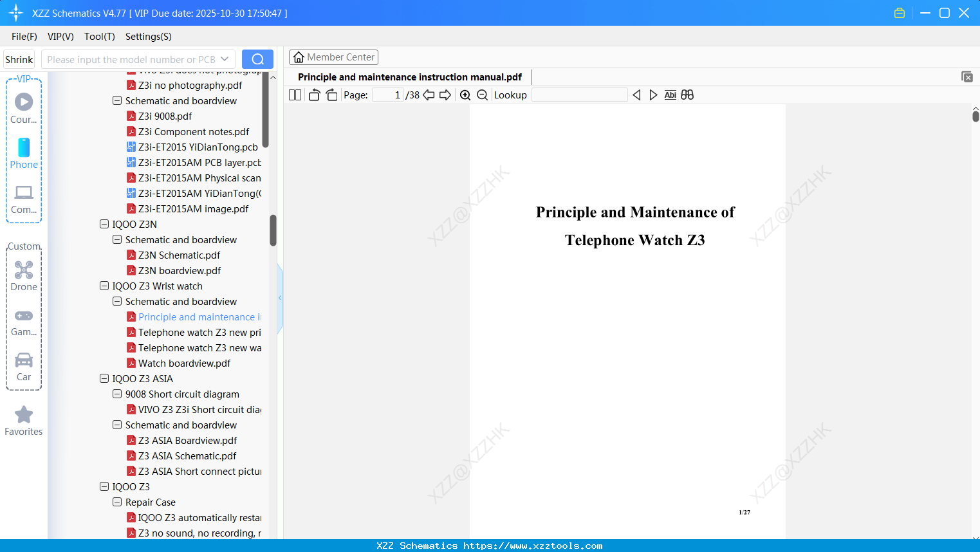Collapse the IQOO Z3 Wrist watch section

point(104,286)
